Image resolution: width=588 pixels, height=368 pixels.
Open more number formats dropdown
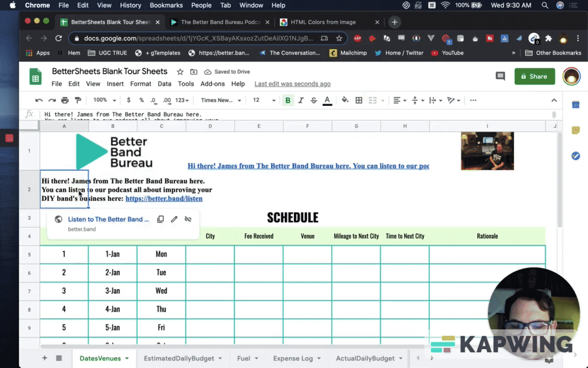(182, 100)
